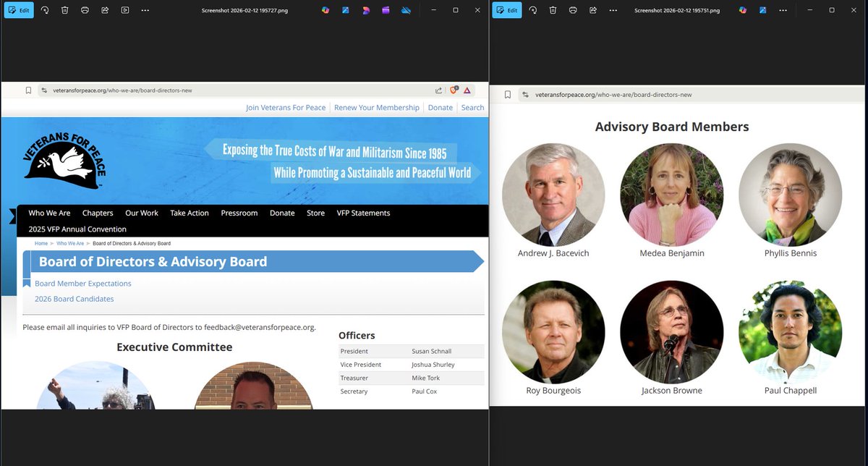The image size is (868, 466).
Task: Click site settings icon in left address bar
Action: click(x=44, y=90)
